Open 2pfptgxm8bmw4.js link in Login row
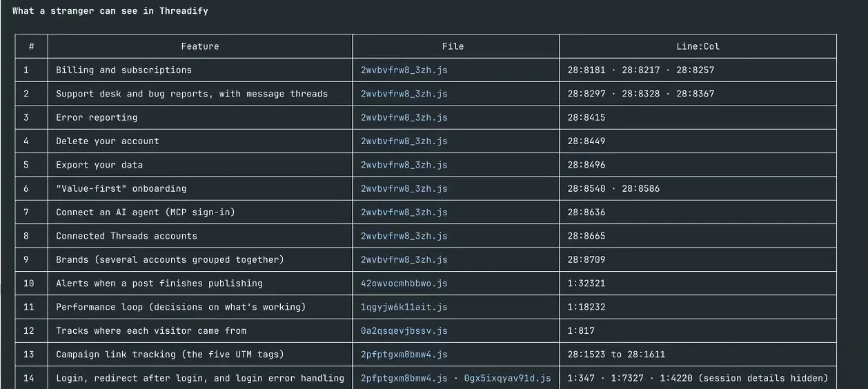This screenshot has width=868, height=389. coord(404,378)
